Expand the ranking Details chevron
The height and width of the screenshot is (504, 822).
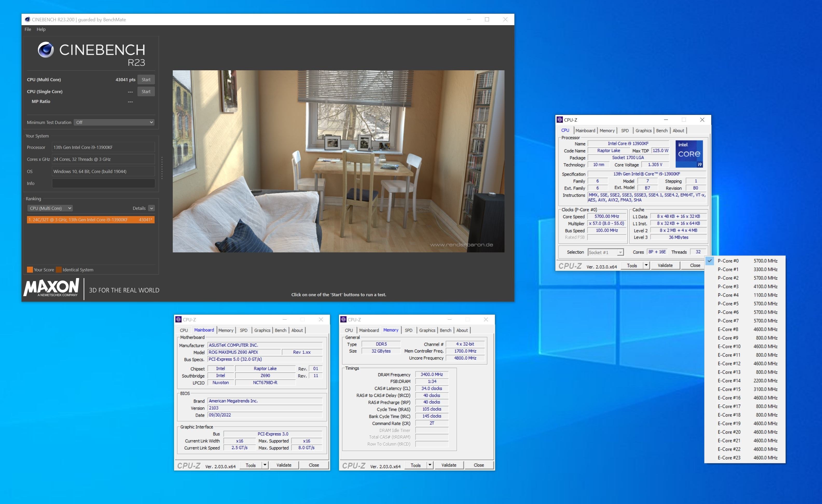tap(151, 208)
